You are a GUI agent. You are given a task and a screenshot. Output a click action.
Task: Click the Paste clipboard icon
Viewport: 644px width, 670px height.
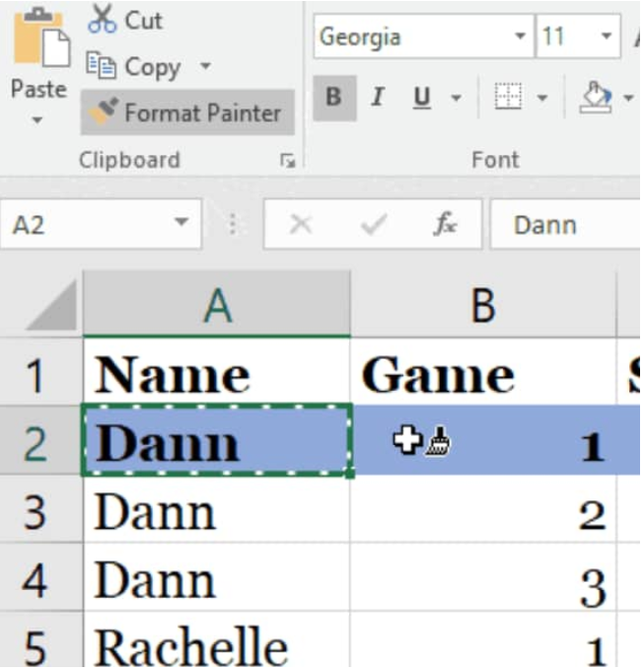41,37
